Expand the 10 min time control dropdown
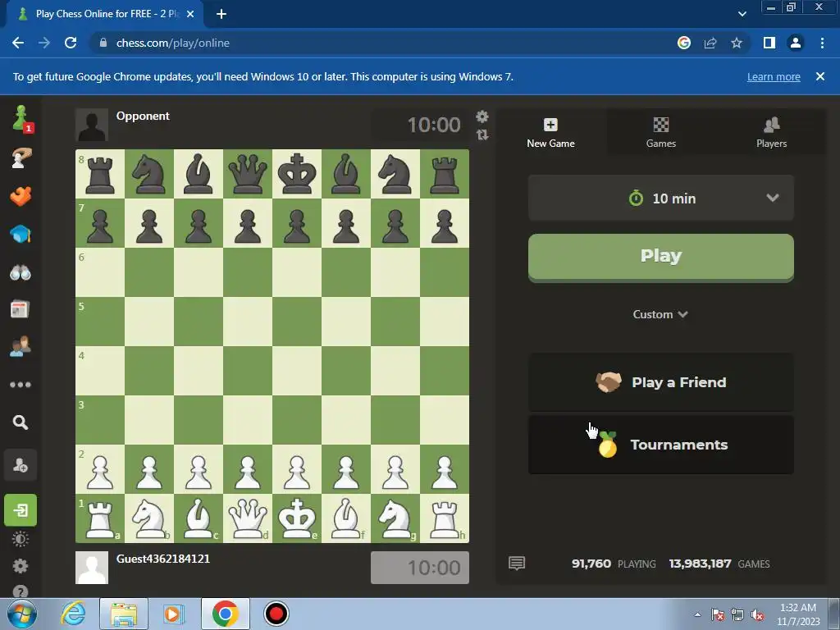 click(661, 199)
